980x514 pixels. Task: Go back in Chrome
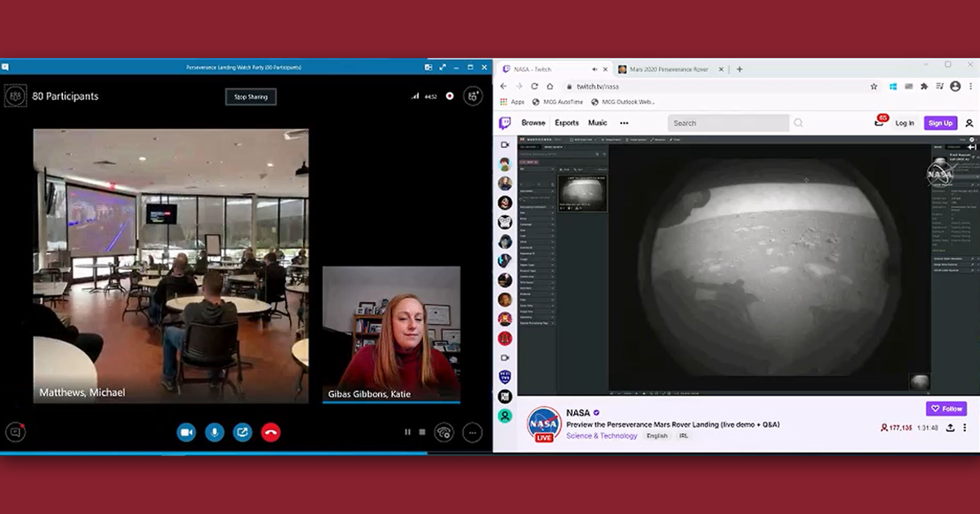pyautogui.click(x=504, y=86)
